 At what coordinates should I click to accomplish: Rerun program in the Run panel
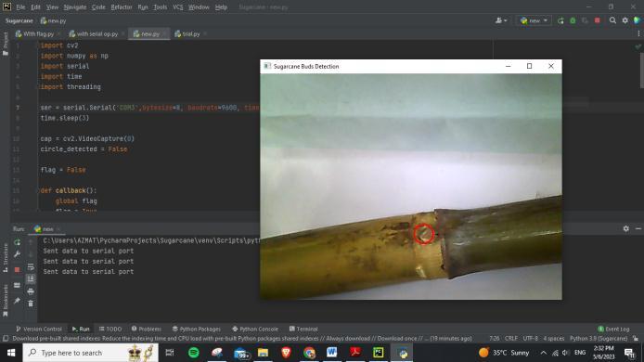click(17, 242)
